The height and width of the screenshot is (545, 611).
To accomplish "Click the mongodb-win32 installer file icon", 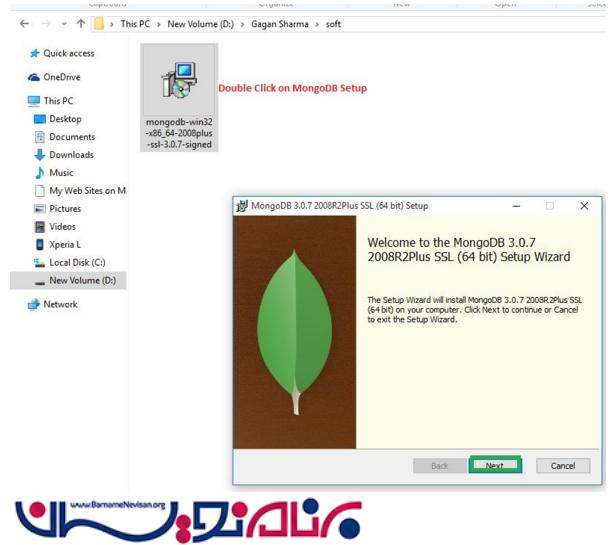I will [179, 82].
